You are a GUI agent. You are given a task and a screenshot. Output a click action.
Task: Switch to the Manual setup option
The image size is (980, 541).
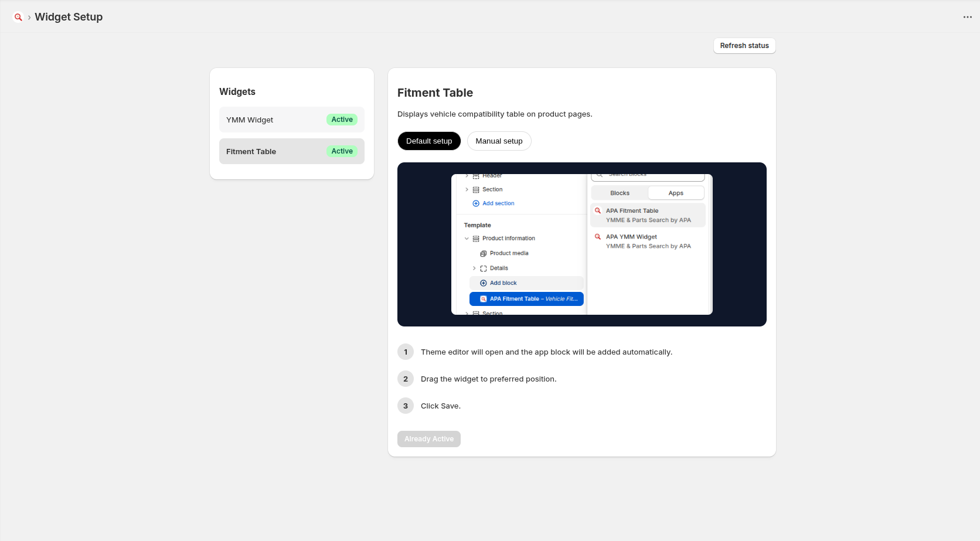499,141
